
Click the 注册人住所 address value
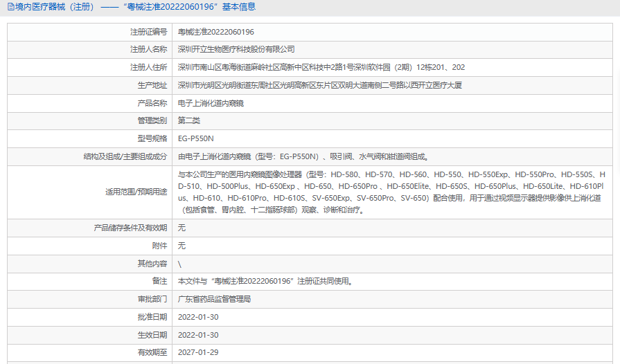click(x=321, y=68)
